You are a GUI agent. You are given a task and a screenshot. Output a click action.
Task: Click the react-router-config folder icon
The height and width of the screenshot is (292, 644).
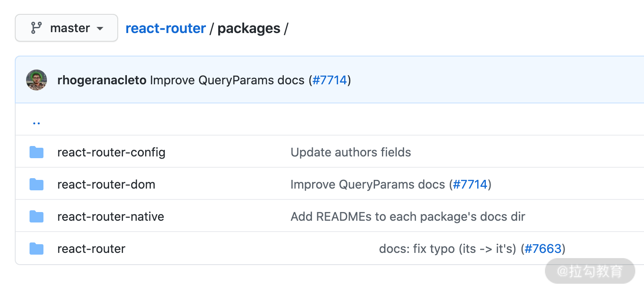pos(37,153)
